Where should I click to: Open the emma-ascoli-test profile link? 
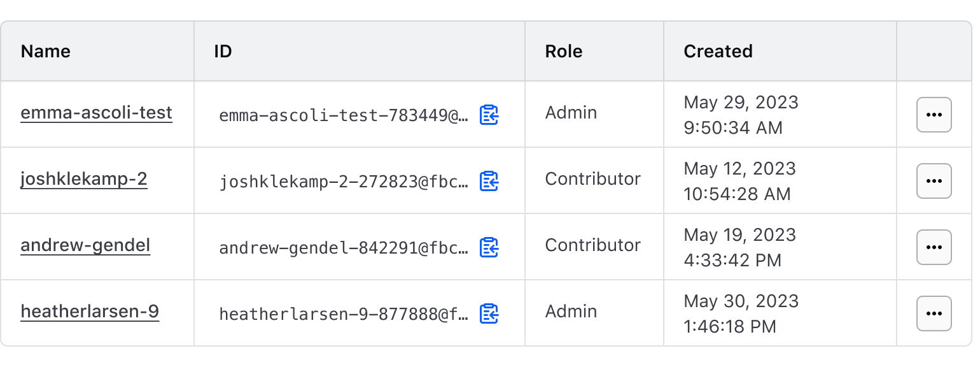point(96,113)
